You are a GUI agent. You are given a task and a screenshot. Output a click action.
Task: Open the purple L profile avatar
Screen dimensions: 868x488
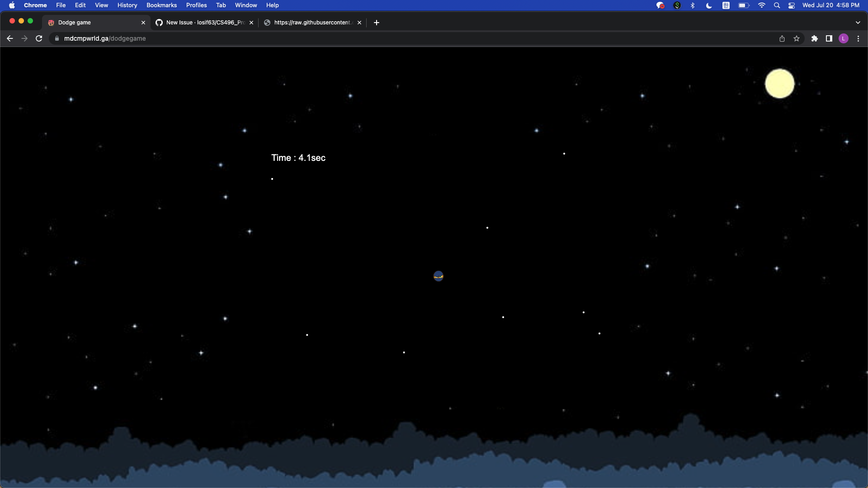pos(844,38)
